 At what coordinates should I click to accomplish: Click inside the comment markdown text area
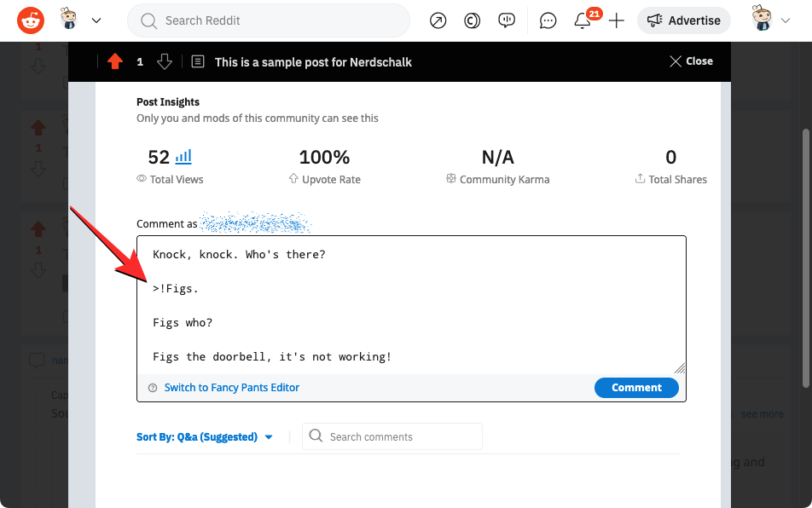tap(409, 305)
